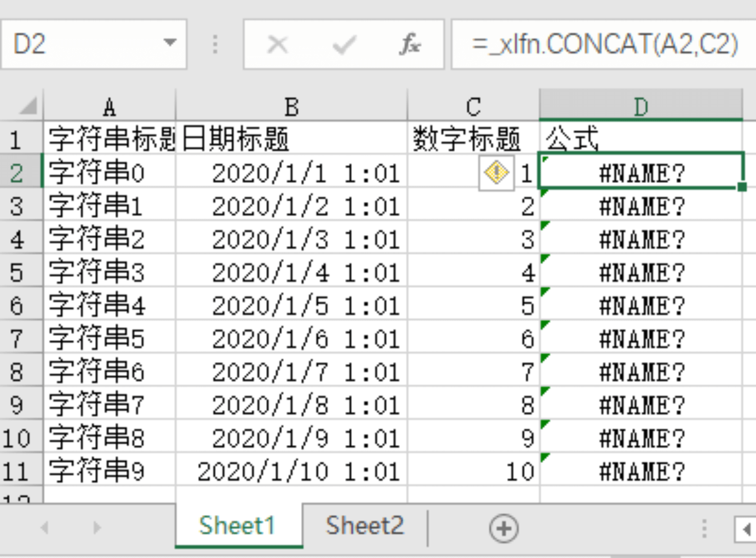Click the horizontal scrollbar left arrow
Viewport: 756px width, 558px height.
pos(747,529)
